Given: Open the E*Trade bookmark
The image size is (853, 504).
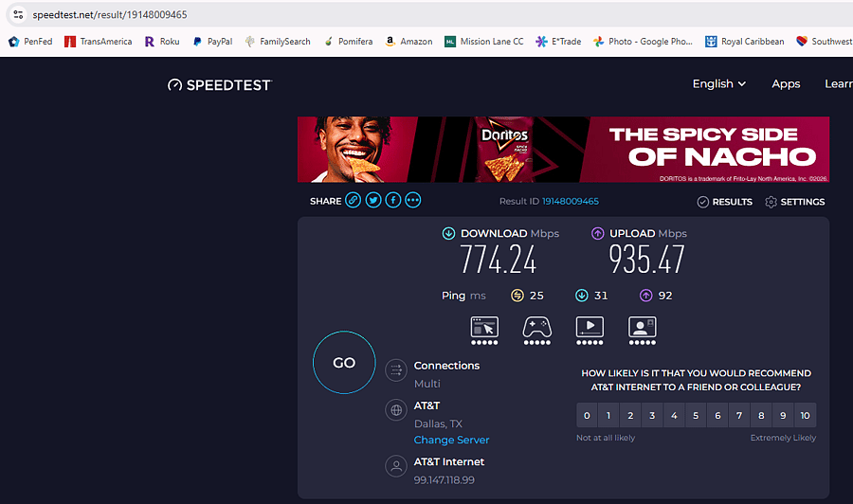Looking at the screenshot, I should (x=558, y=42).
